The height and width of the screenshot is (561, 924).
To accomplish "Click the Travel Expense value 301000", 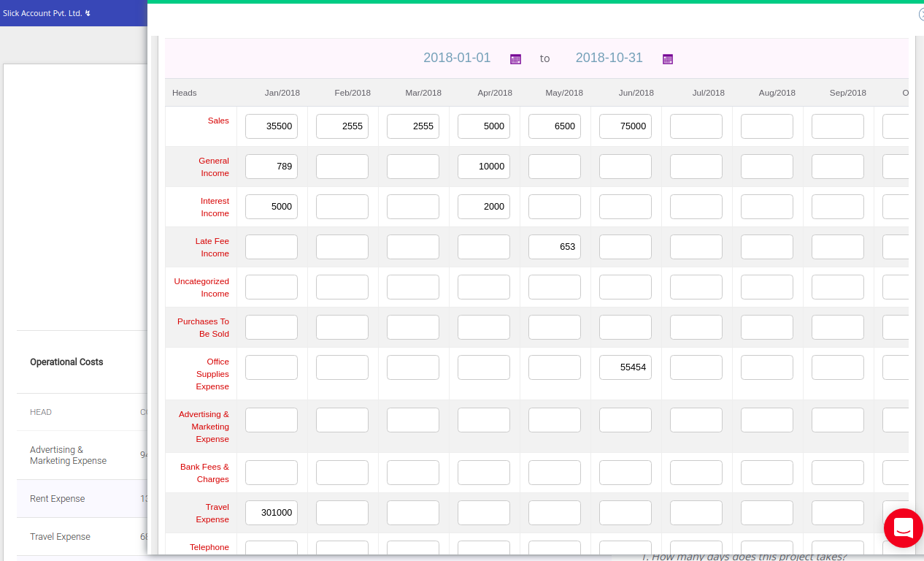I will [272, 513].
